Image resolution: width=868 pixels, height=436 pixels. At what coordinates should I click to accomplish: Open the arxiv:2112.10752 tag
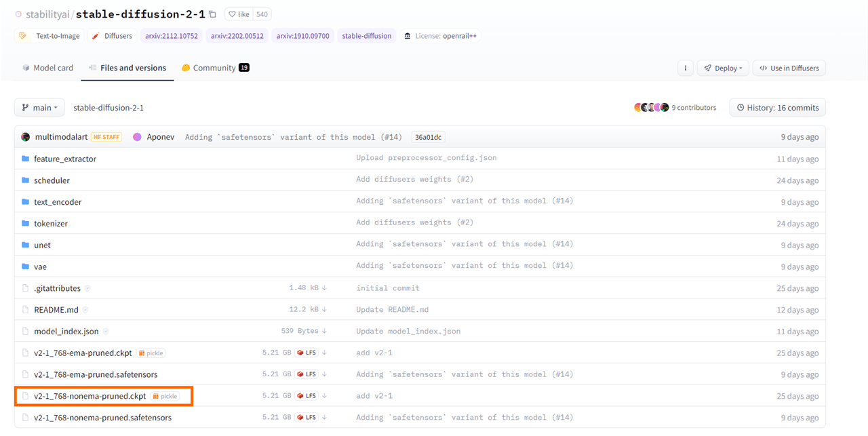click(172, 36)
